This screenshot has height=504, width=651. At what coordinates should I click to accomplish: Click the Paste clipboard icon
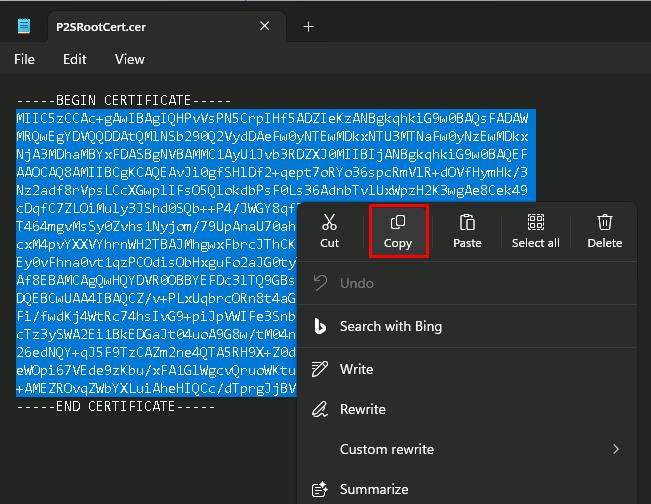coord(467,222)
